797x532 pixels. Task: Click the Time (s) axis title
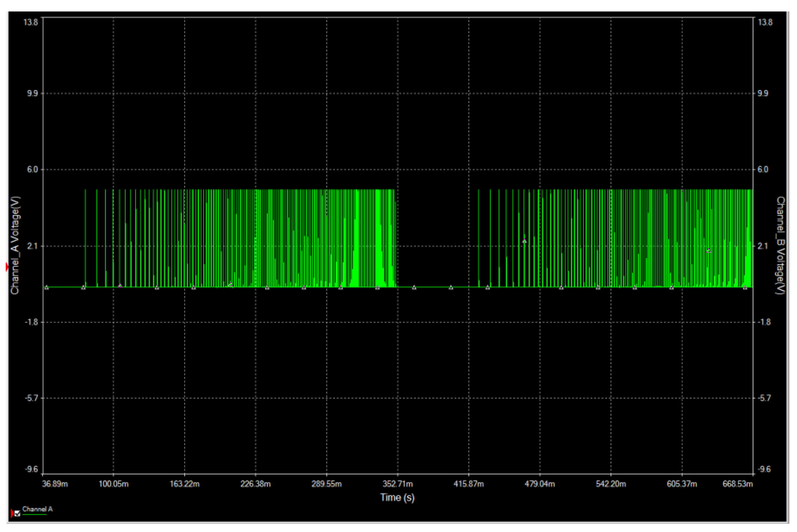point(397,497)
